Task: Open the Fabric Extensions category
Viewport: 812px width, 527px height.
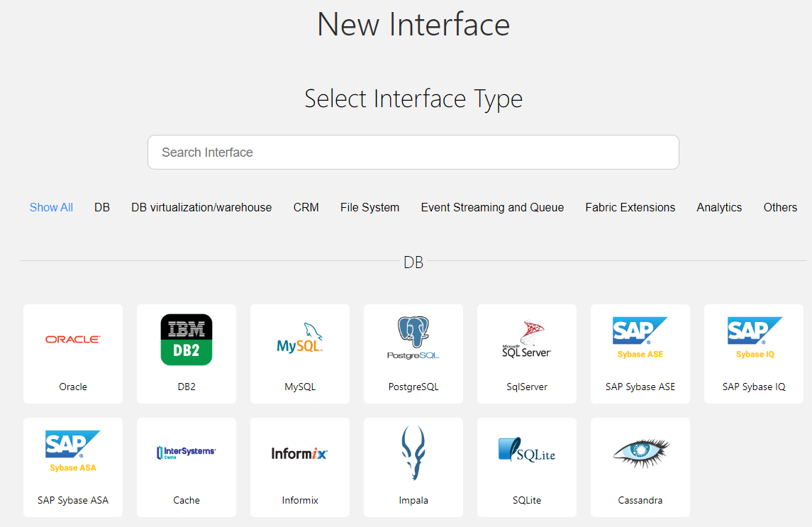Action: (x=630, y=208)
